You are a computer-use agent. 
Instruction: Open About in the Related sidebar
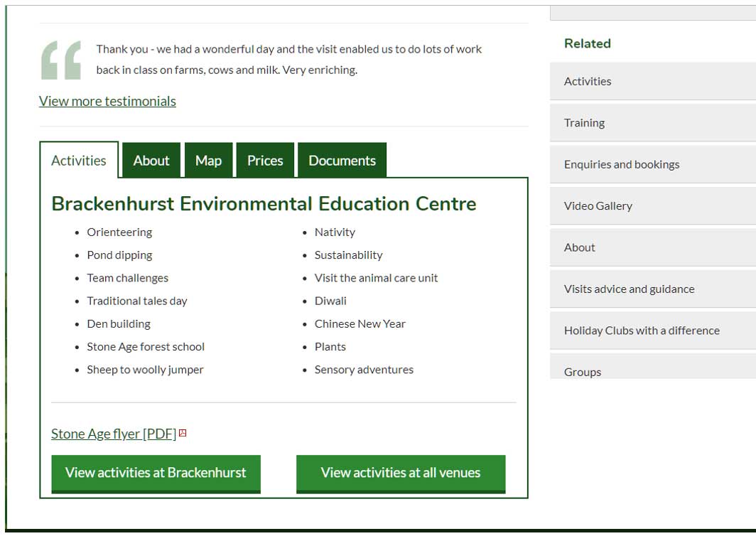tap(653, 247)
